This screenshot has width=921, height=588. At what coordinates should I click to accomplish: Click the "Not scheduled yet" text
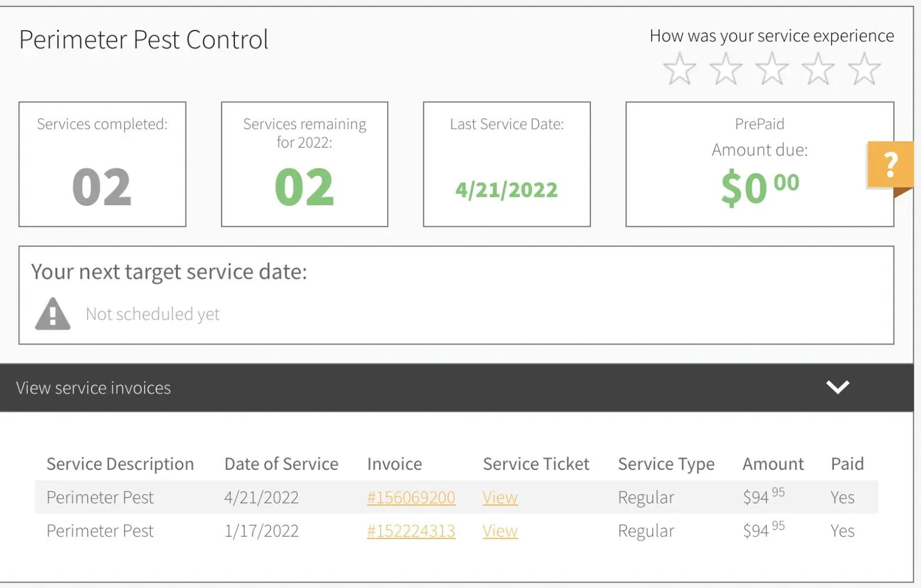[152, 314]
